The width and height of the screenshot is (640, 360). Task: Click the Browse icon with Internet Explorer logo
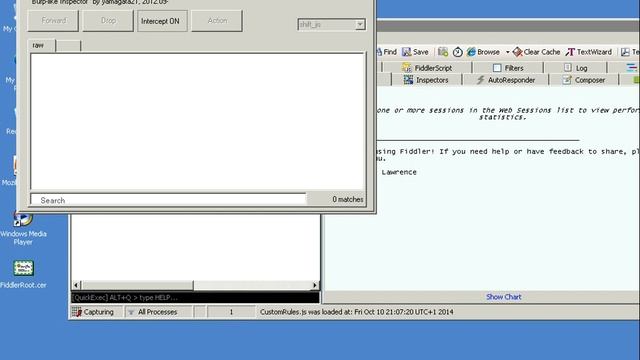click(x=483, y=52)
